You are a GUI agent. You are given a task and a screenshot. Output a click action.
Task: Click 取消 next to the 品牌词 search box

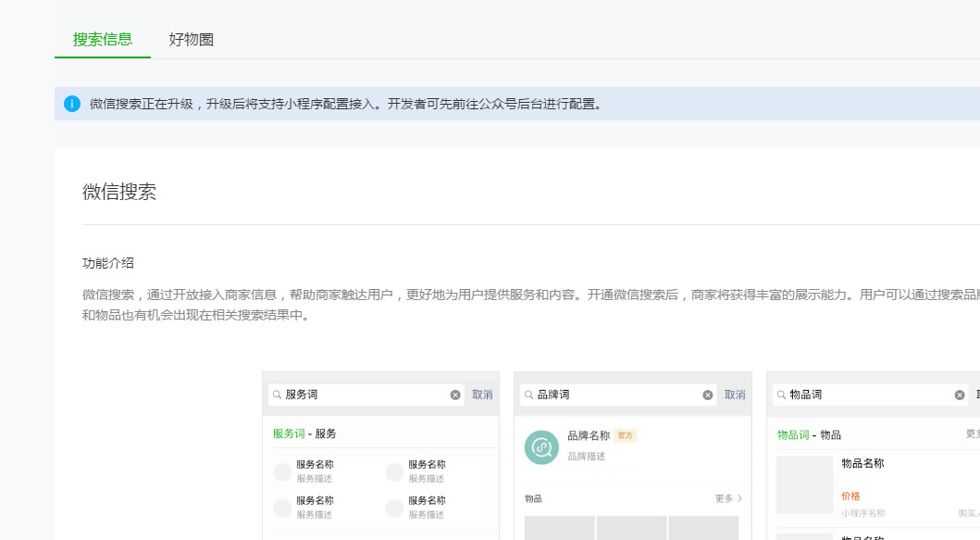[x=735, y=395]
